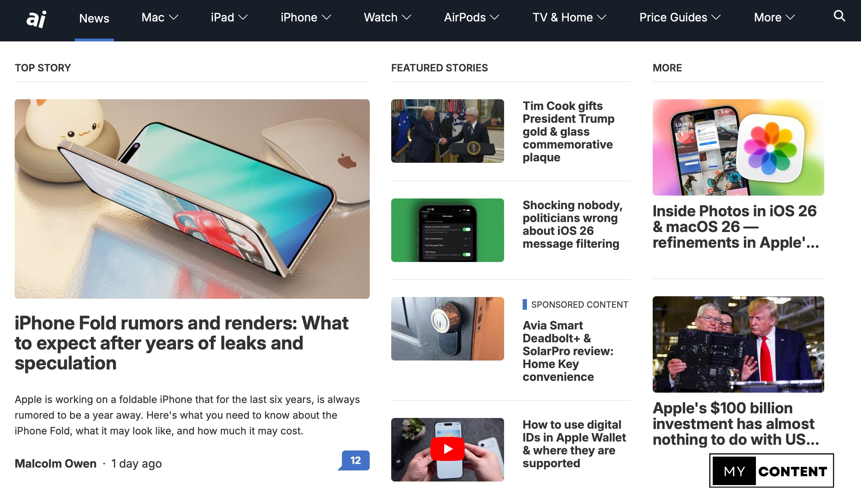
Task: Open the green iOS 26 message filtering thumbnail
Action: (447, 230)
